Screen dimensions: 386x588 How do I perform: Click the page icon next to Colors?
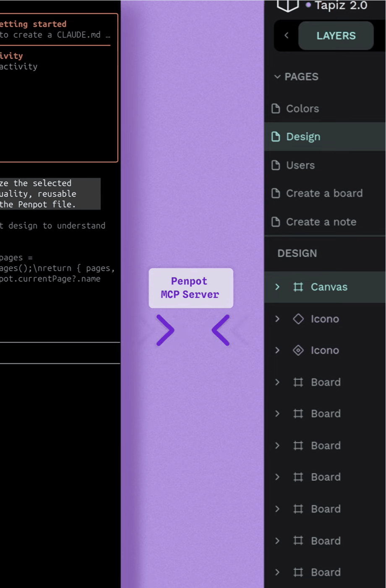tap(276, 109)
